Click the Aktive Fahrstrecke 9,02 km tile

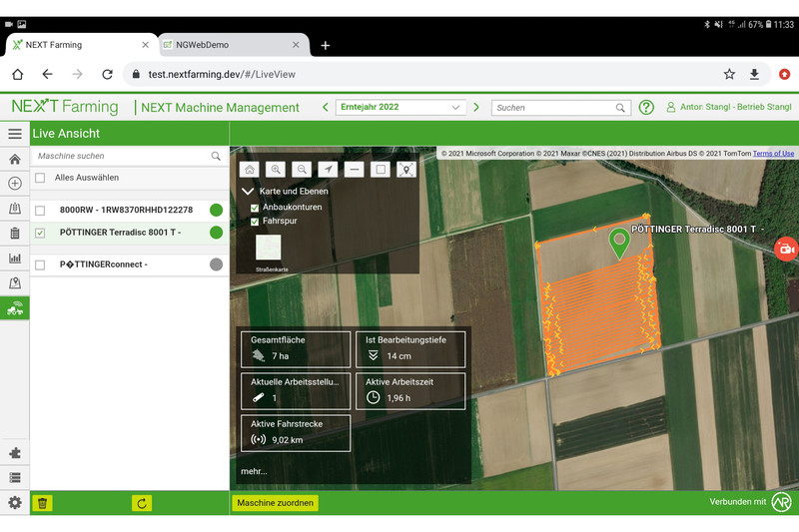tap(296, 433)
